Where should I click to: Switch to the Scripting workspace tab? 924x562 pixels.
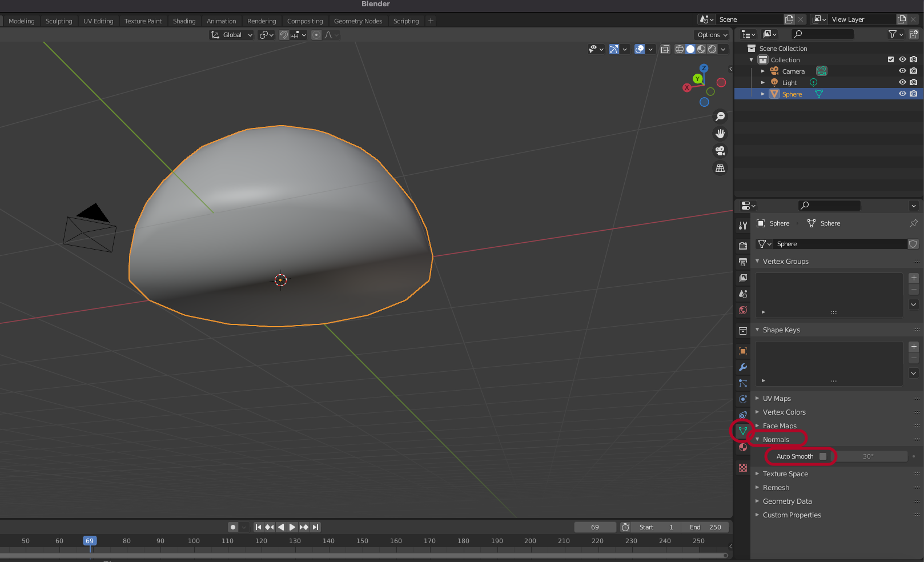[x=406, y=21]
